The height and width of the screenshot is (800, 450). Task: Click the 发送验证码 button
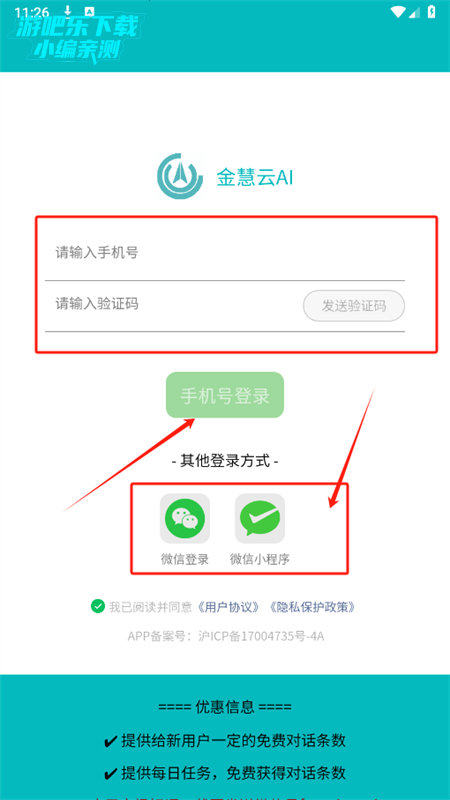pyautogui.click(x=354, y=306)
